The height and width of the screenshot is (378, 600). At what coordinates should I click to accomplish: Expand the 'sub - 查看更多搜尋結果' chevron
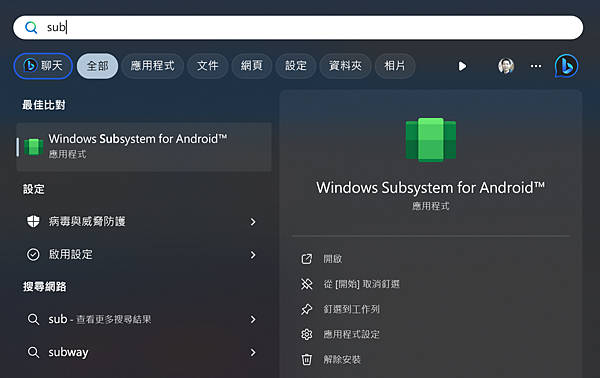pyautogui.click(x=253, y=319)
